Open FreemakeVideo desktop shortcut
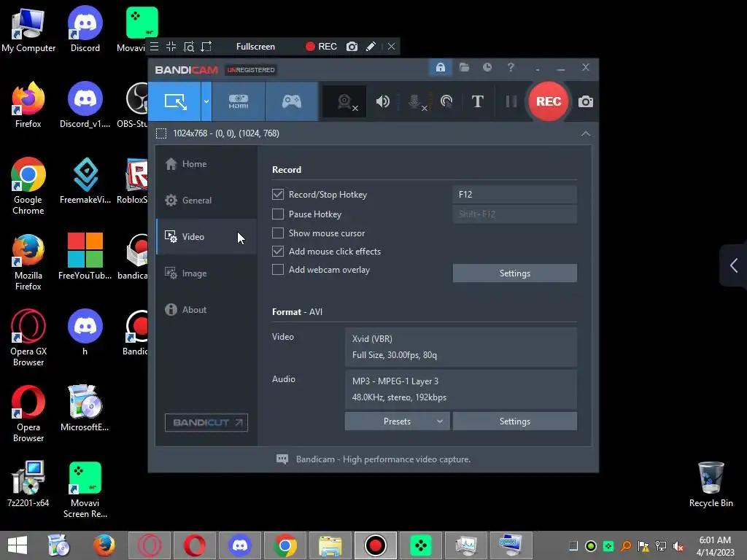 (85, 181)
